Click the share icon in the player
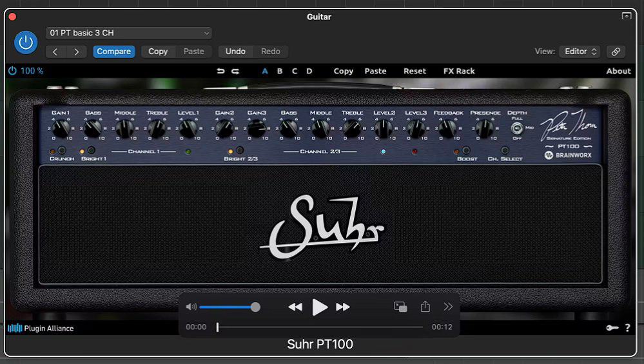The image size is (644, 364). 425,306
